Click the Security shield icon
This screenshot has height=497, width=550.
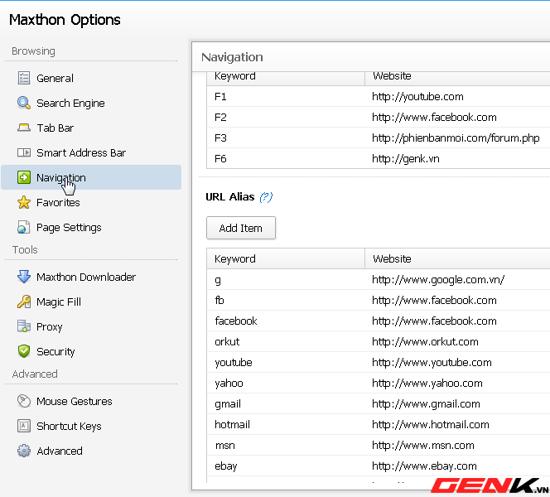pyautogui.click(x=24, y=351)
